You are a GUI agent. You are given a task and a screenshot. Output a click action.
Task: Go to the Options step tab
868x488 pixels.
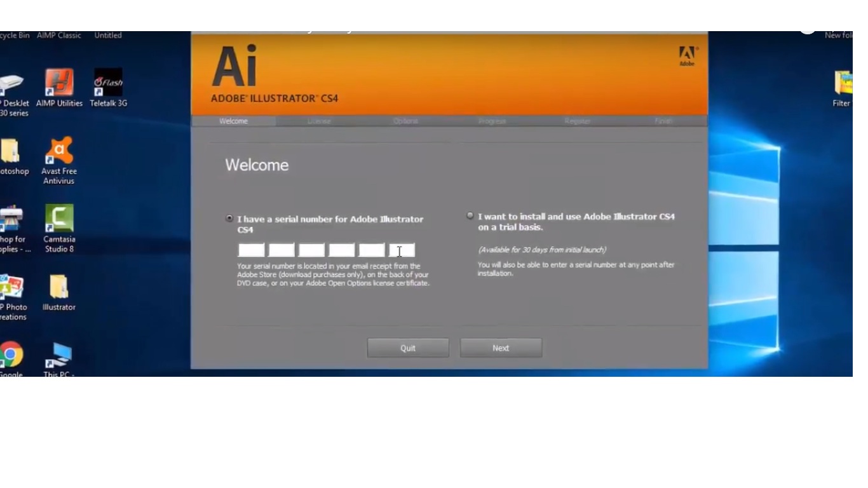pyautogui.click(x=405, y=121)
